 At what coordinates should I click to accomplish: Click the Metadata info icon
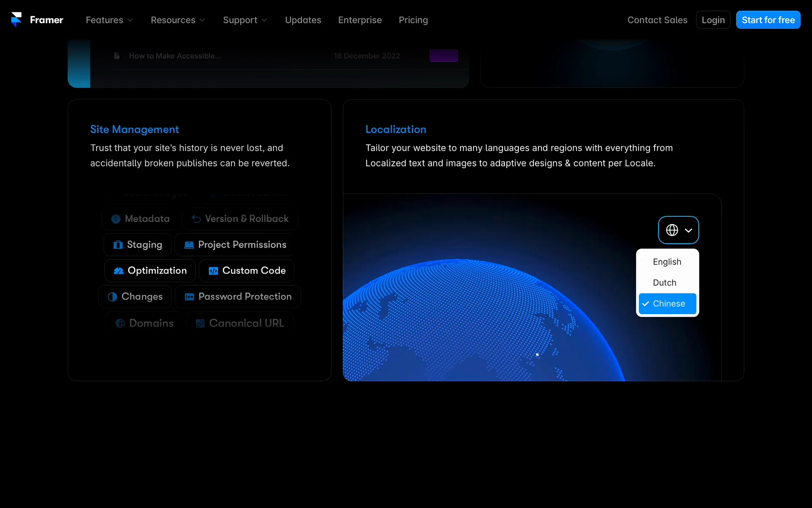point(115,219)
